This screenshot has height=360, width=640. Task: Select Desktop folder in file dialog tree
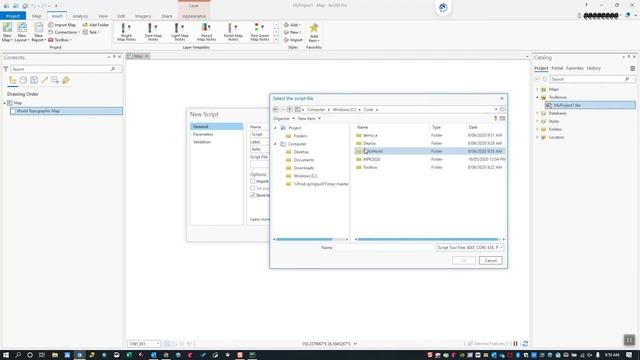301,152
